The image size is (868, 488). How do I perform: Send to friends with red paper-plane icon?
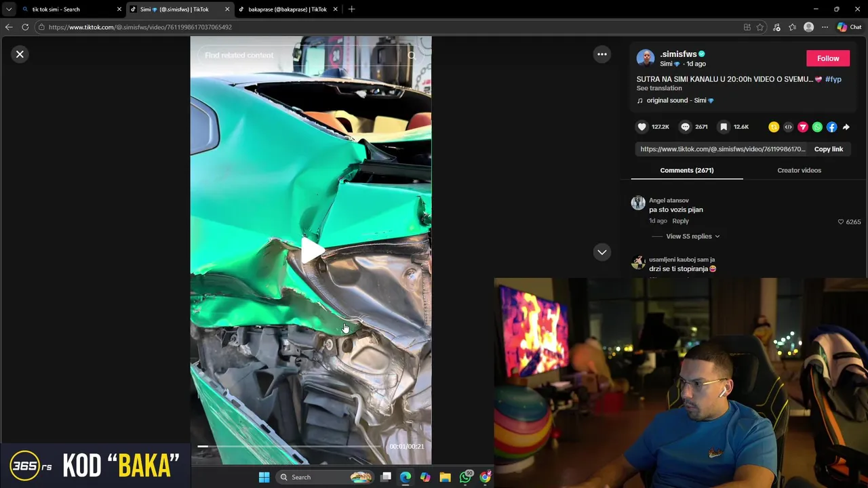pos(803,127)
